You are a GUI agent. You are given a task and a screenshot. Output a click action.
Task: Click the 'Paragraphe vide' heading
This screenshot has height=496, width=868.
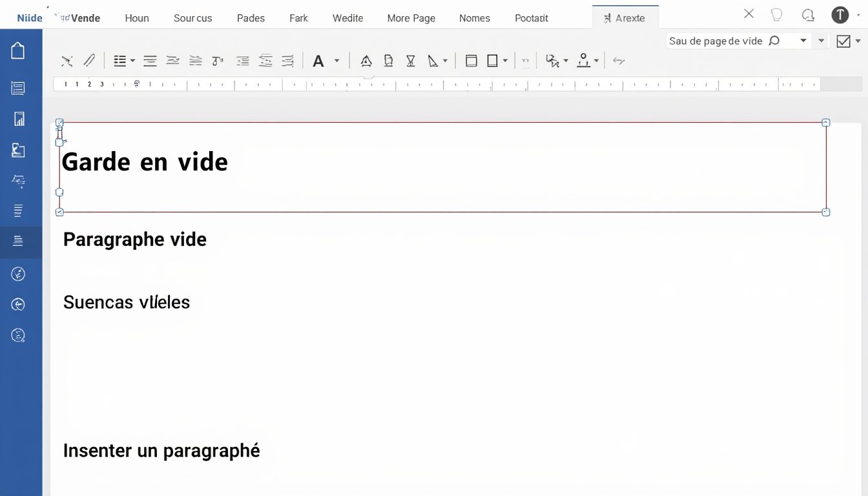click(x=135, y=240)
